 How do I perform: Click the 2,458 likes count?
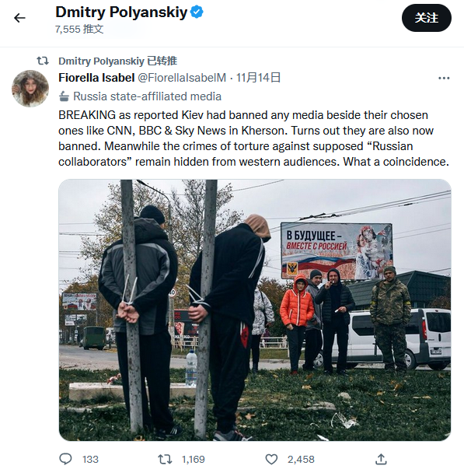pos(301,460)
